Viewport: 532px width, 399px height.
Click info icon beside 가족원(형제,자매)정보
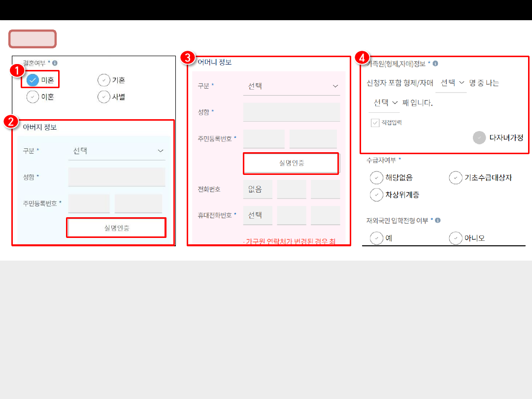tap(435, 64)
